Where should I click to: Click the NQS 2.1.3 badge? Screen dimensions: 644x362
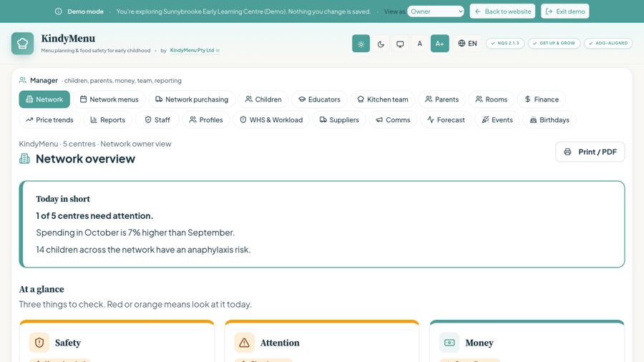click(505, 43)
